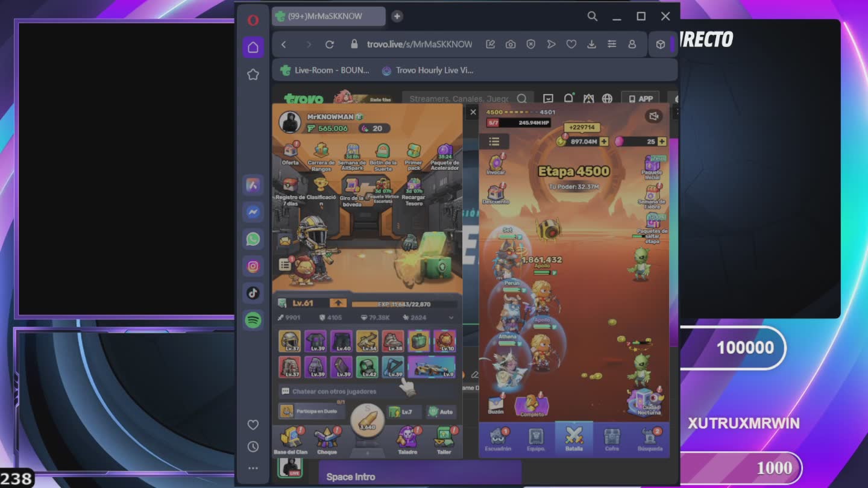Open TikTok in Opera sidebar

(x=253, y=293)
